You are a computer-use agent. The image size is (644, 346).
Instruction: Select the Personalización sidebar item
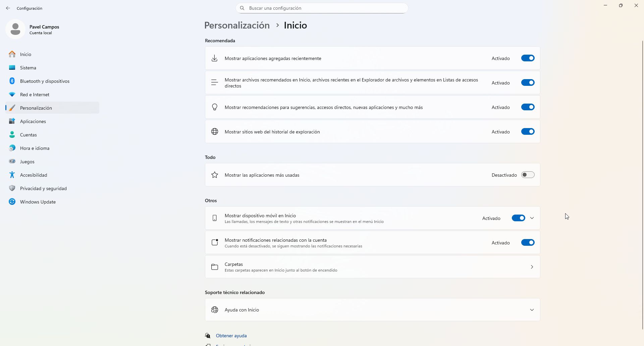[52, 108]
